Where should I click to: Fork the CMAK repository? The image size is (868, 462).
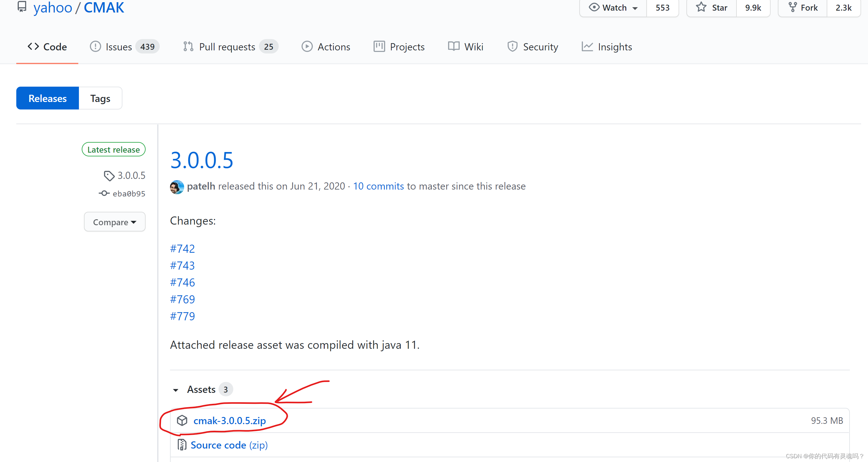pos(803,8)
